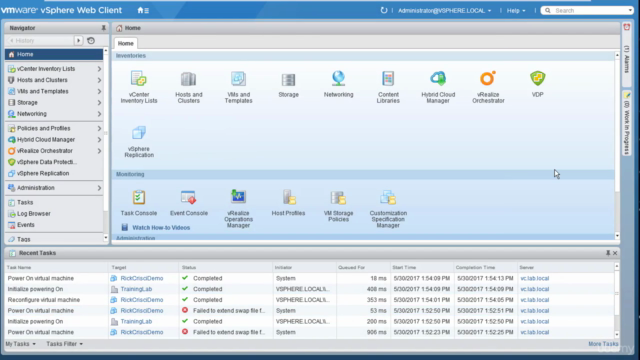640x360 pixels.
Task: Open the Hosts and Clusters inventory icon
Action: point(189,79)
